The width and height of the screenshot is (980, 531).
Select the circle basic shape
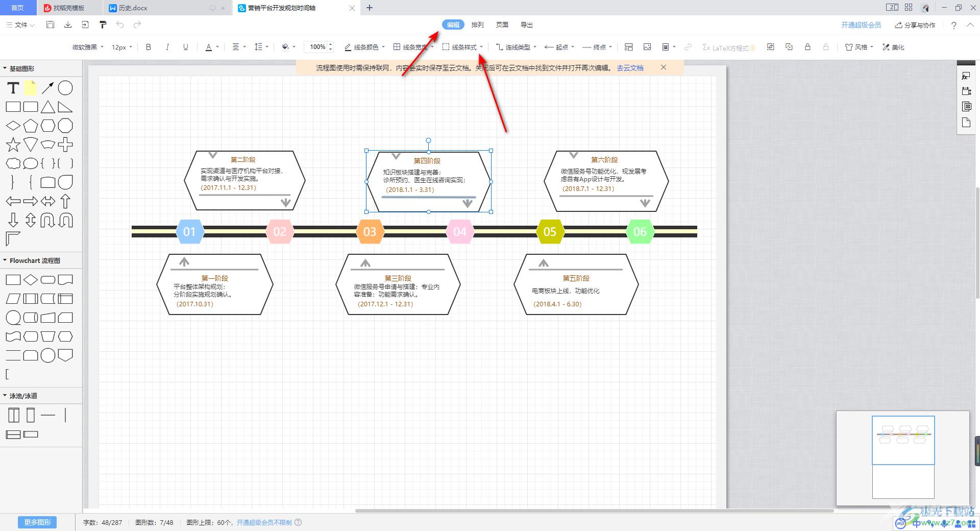pos(65,88)
